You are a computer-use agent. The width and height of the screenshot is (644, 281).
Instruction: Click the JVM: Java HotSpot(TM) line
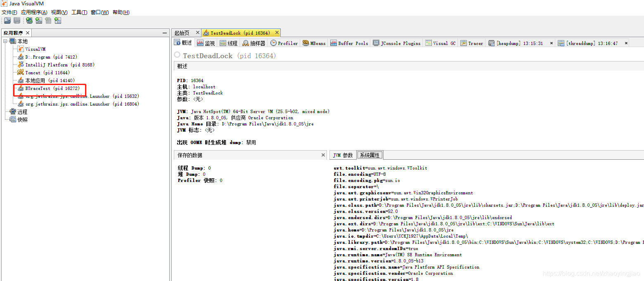pyautogui.click(x=253, y=111)
